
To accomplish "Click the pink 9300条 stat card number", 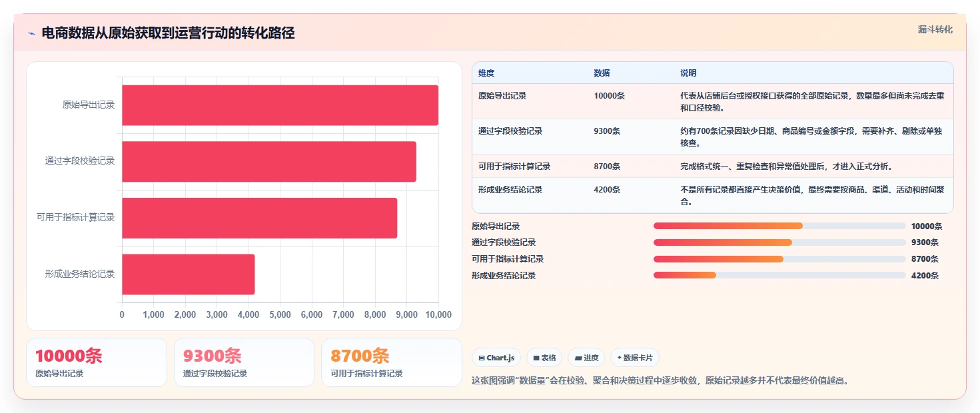I will click(213, 356).
